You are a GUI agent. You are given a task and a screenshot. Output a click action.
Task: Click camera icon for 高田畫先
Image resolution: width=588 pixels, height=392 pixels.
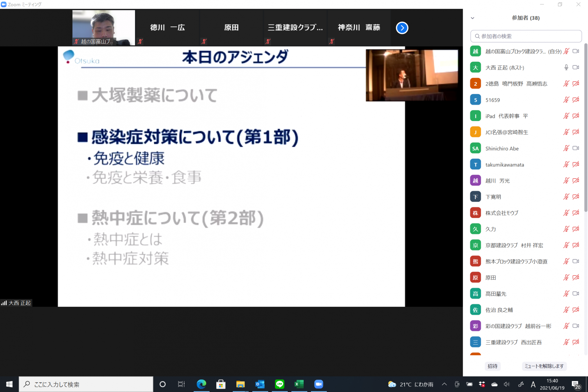pyautogui.click(x=576, y=293)
